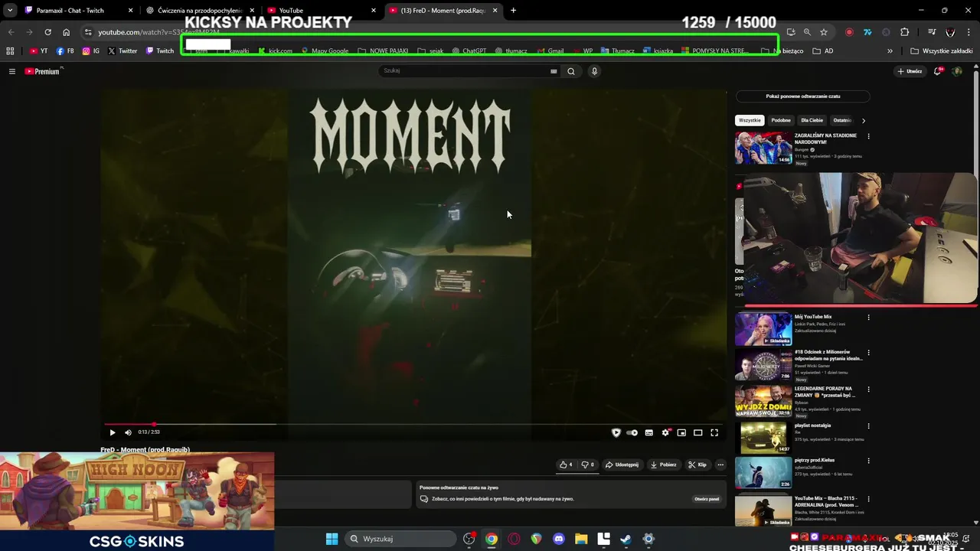Image resolution: width=980 pixels, height=551 pixels.
Task: Open more actions three-dot menu under video
Action: point(720,465)
